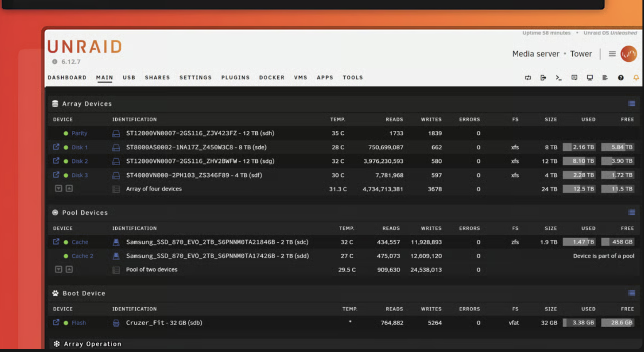Expand the pool devices with the up arrow
Screen dimensions: 644x352
69,269
